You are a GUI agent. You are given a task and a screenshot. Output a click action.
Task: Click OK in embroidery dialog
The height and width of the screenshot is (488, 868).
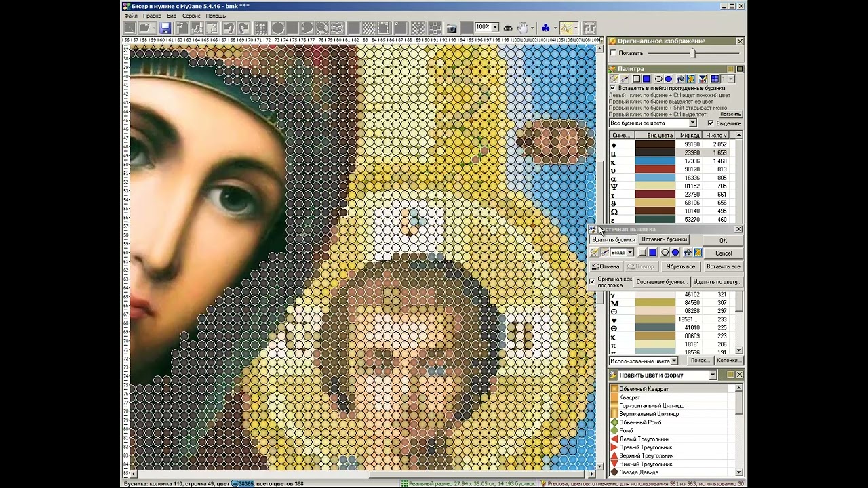[x=723, y=241]
